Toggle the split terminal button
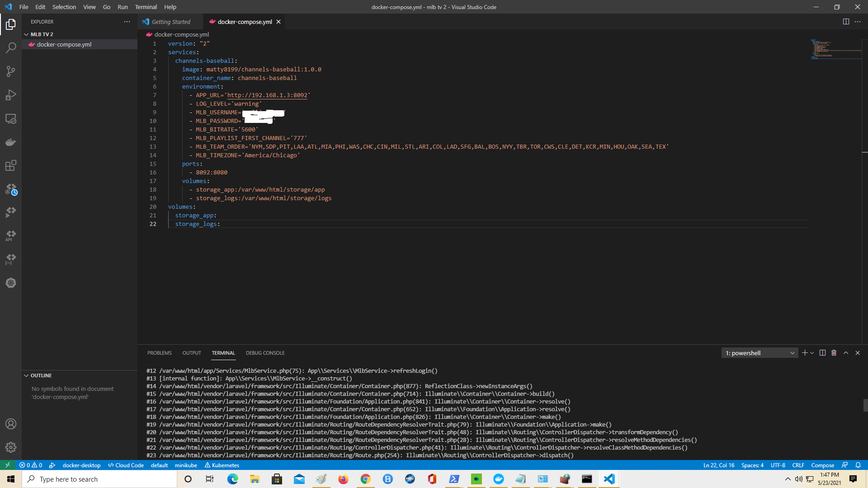This screenshot has width=868, height=488. point(822,353)
